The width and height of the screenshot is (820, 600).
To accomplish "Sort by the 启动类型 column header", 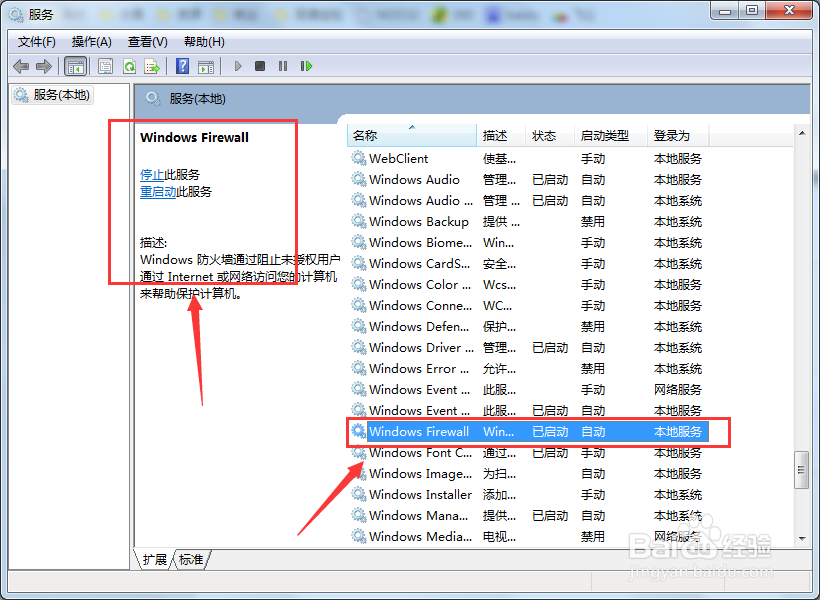I will tap(611, 135).
